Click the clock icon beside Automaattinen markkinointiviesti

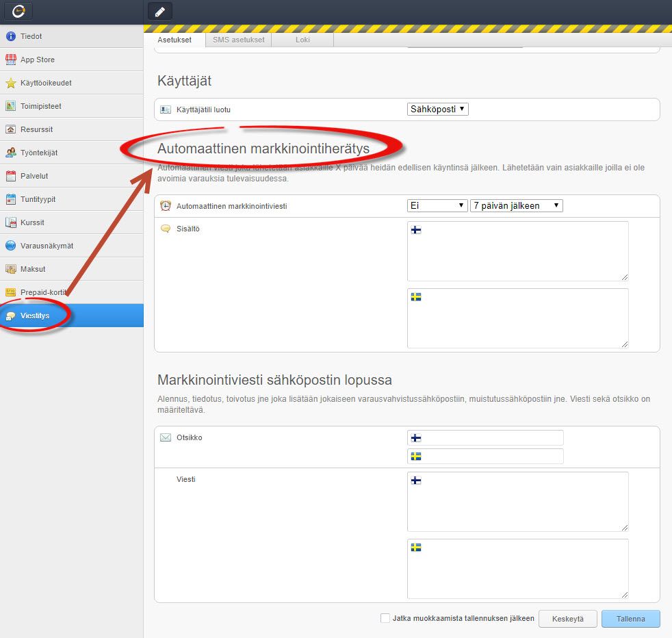click(166, 206)
